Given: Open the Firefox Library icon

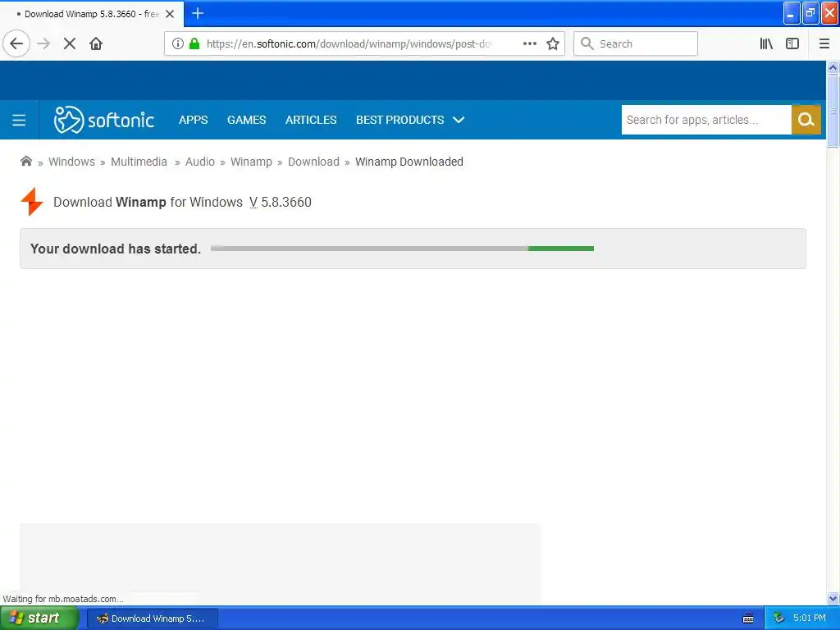Looking at the screenshot, I should pyautogui.click(x=766, y=43).
